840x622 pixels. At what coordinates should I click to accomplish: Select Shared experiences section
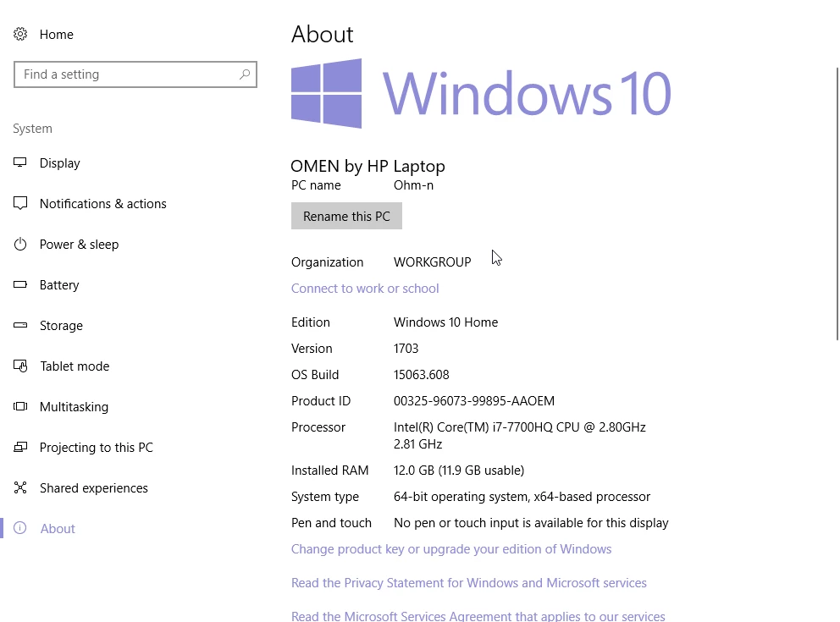94,487
